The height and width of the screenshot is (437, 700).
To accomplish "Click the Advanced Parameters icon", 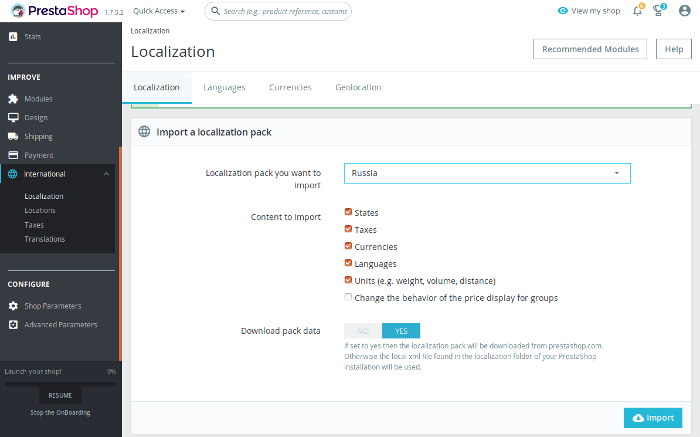I will point(13,325).
